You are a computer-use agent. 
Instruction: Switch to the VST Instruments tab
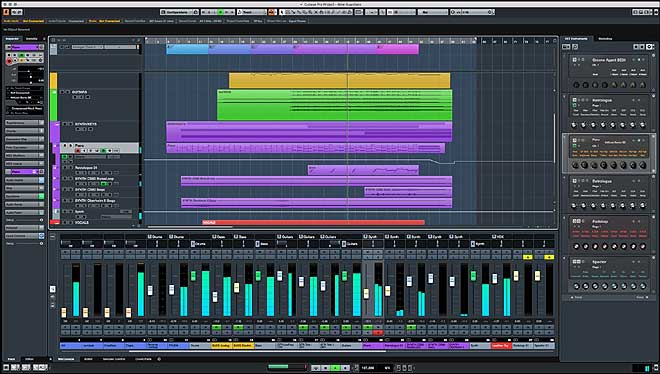[x=576, y=39]
